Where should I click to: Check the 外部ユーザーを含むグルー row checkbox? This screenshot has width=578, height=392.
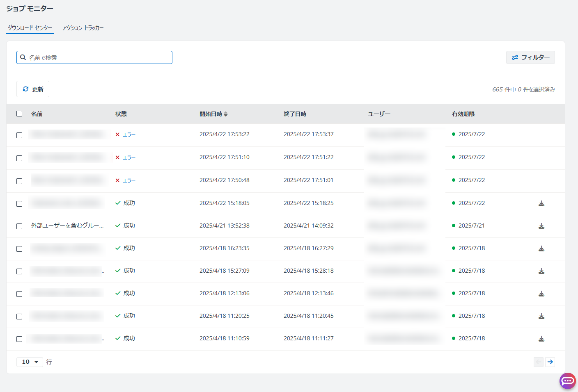tap(19, 226)
